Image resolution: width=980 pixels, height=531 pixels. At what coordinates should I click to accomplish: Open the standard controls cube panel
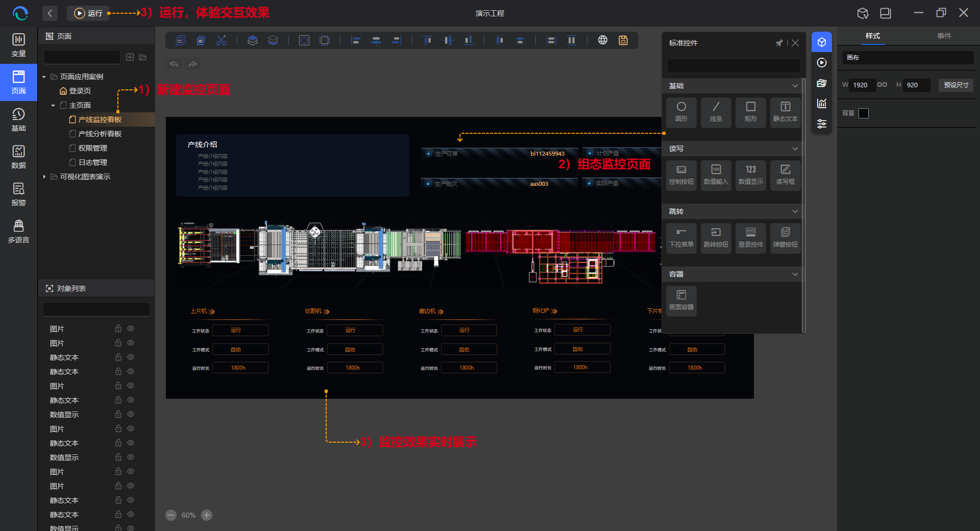(822, 42)
